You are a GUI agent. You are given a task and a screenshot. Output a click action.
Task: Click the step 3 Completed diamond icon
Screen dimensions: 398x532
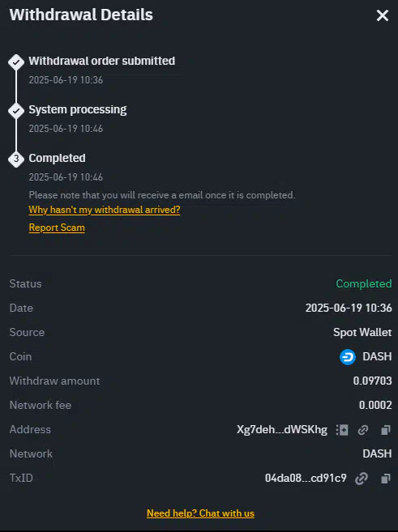pos(16,160)
